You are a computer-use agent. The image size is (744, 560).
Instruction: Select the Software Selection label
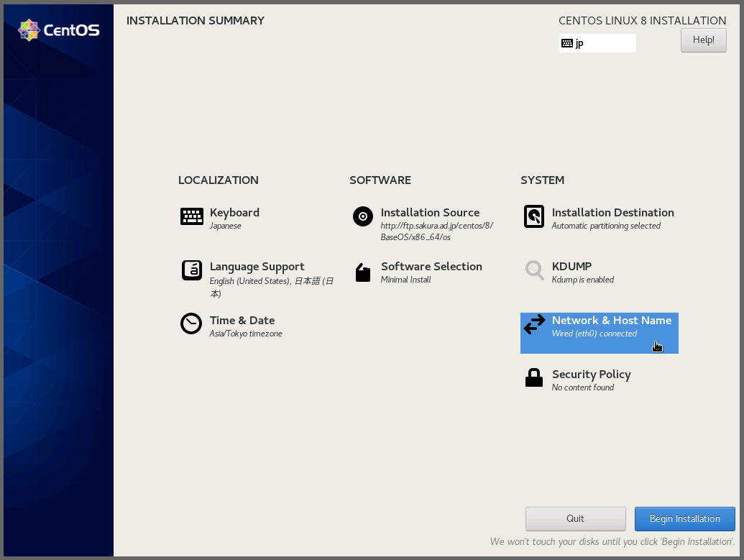(431, 267)
